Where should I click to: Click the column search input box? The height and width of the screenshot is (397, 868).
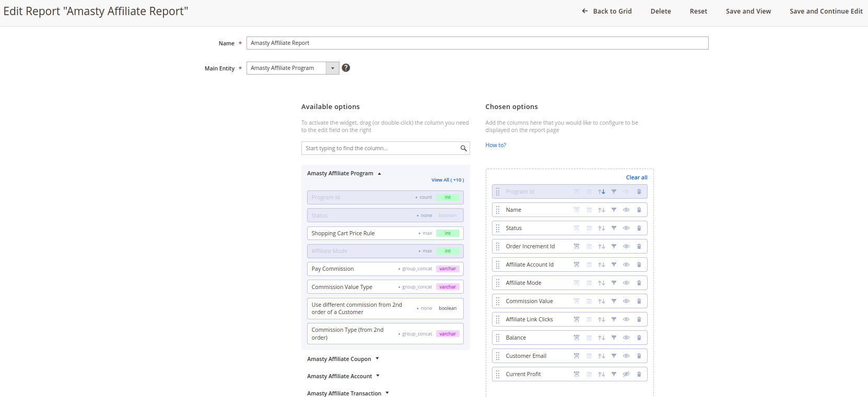(x=385, y=148)
